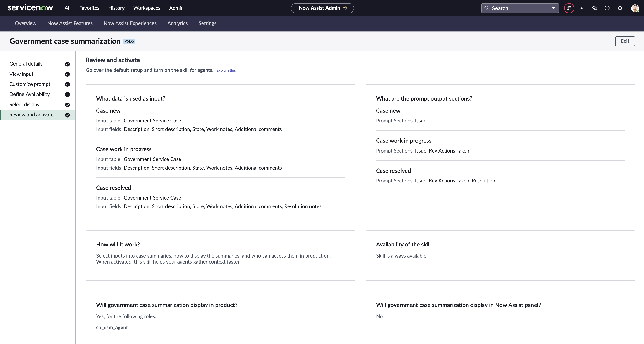
Task: Click 'Issue, Key Actions Taken, Resolution' text
Action: [x=455, y=181]
